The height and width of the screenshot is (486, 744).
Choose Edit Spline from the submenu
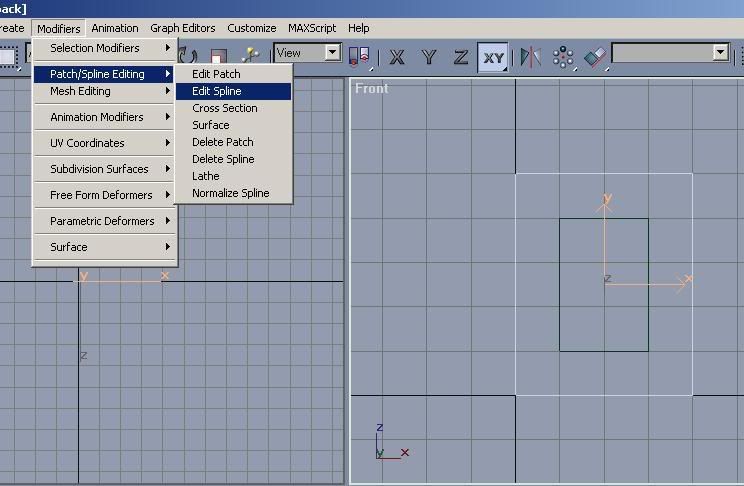click(x=217, y=91)
